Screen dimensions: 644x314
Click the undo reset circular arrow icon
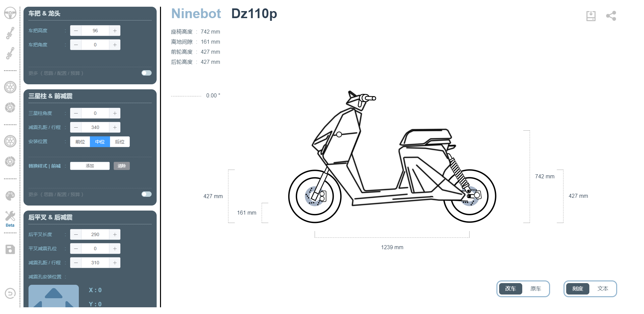(10, 294)
